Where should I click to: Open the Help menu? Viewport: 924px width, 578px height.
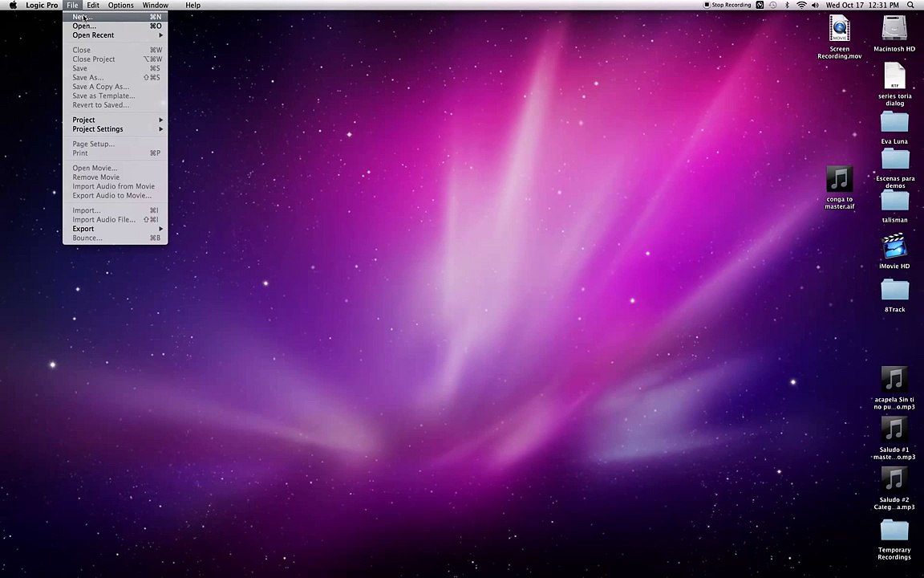click(192, 6)
